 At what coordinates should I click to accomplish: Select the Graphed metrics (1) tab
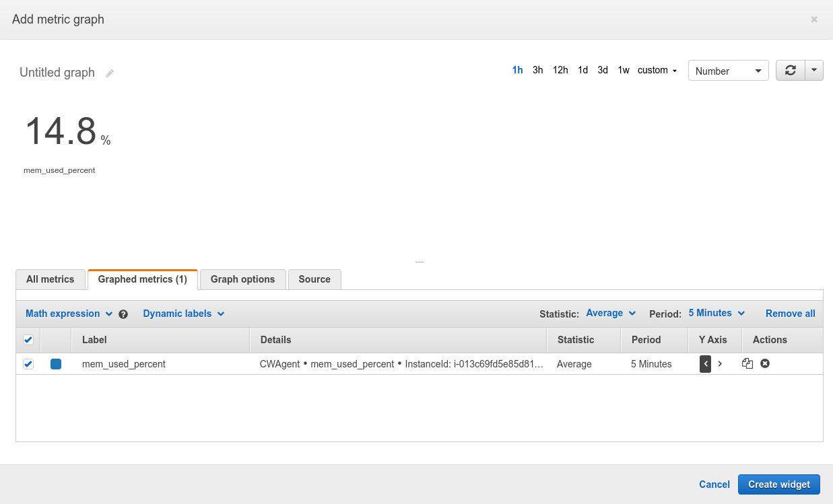(143, 279)
